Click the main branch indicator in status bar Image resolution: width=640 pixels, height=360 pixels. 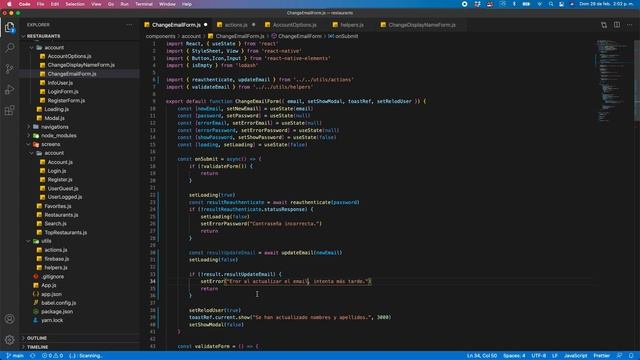[x=15, y=356]
